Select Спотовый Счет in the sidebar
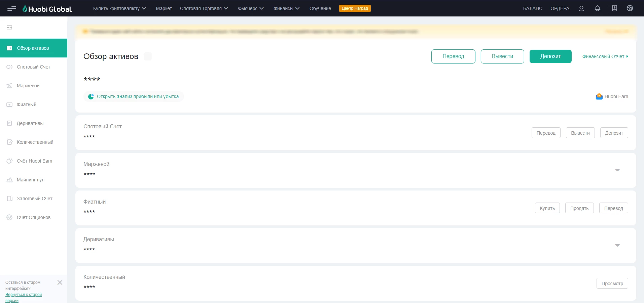This screenshot has width=644, height=303. click(x=34, y=67)
